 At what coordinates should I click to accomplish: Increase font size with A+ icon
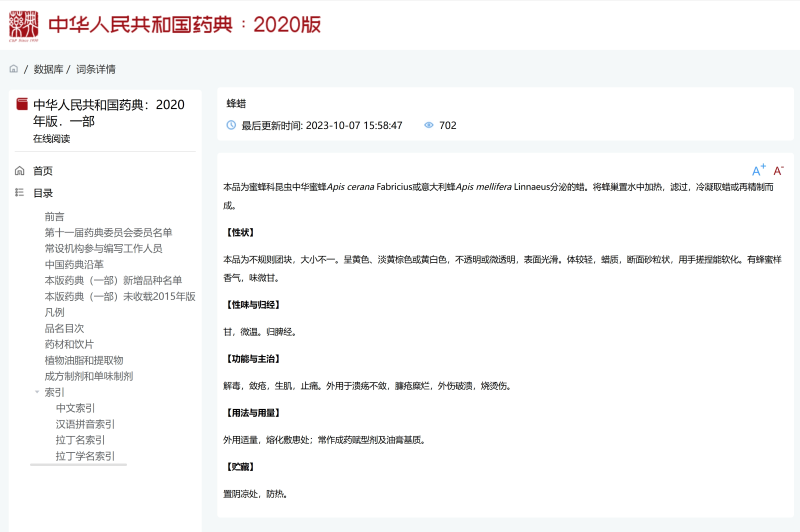tap(759, 170)
